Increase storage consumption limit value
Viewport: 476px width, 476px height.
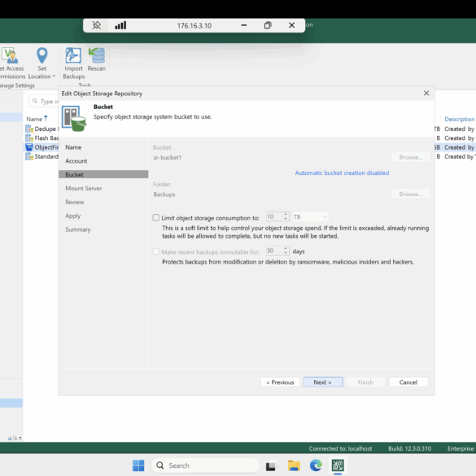[x=286, y=214]
